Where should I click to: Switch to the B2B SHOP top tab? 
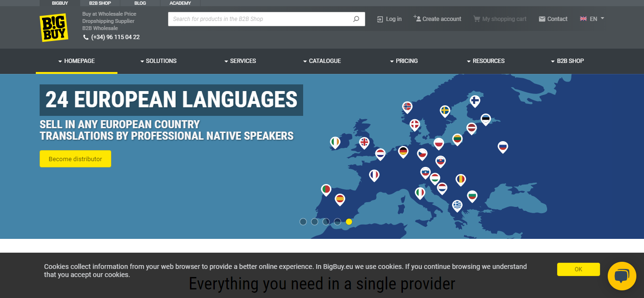(x=100, y=3)
